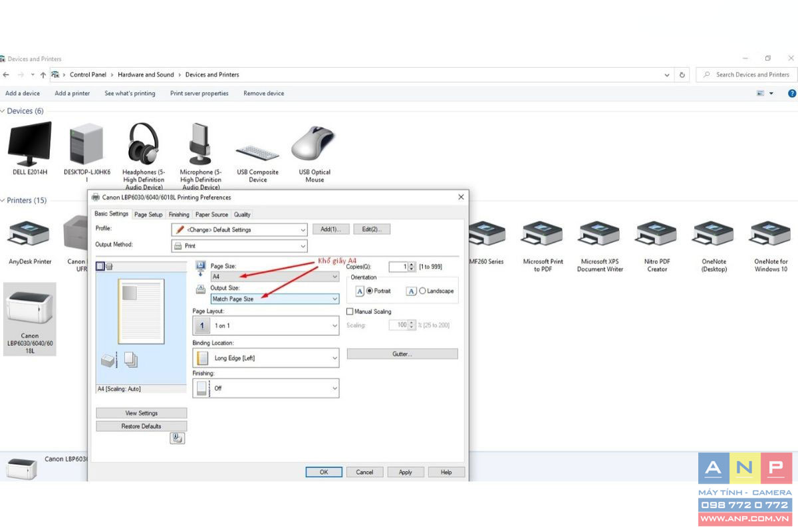The height and width of the screenshot is (532, 798).
Task: Open the recent locations dropdown arrow
Action: (x=33, y=74)
